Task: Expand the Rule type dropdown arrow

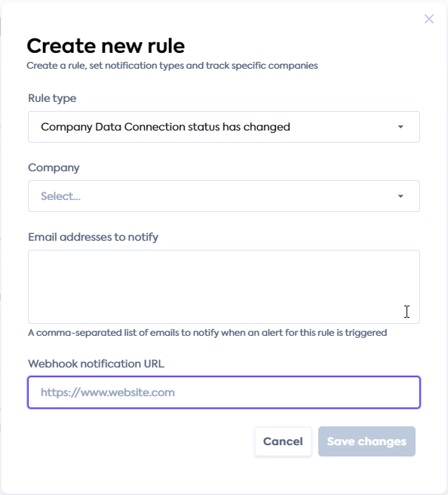Action: coord(400,127)
